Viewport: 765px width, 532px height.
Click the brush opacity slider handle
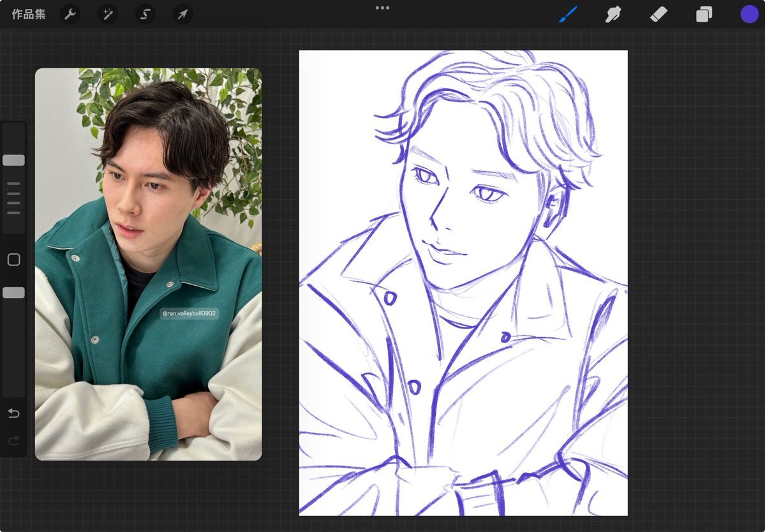(13, 293)
